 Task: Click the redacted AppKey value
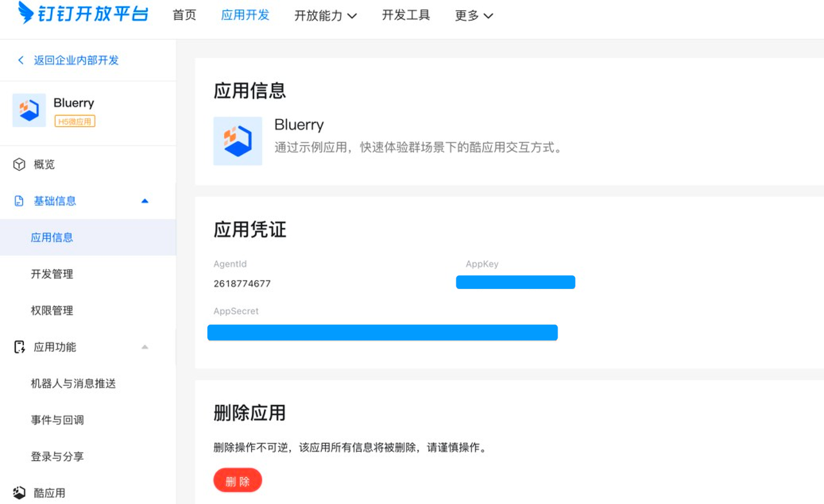click(x=516, y=282)
